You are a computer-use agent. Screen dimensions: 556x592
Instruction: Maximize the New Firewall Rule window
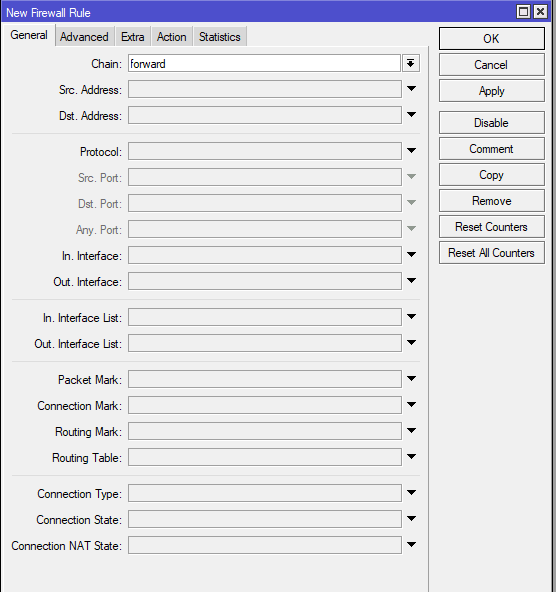click(523, 12)
